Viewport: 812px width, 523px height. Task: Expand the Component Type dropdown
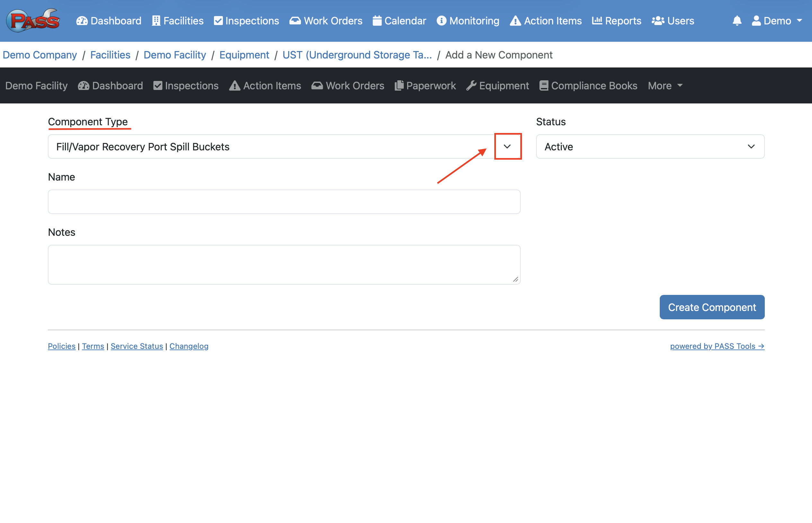tap(507, 146)
